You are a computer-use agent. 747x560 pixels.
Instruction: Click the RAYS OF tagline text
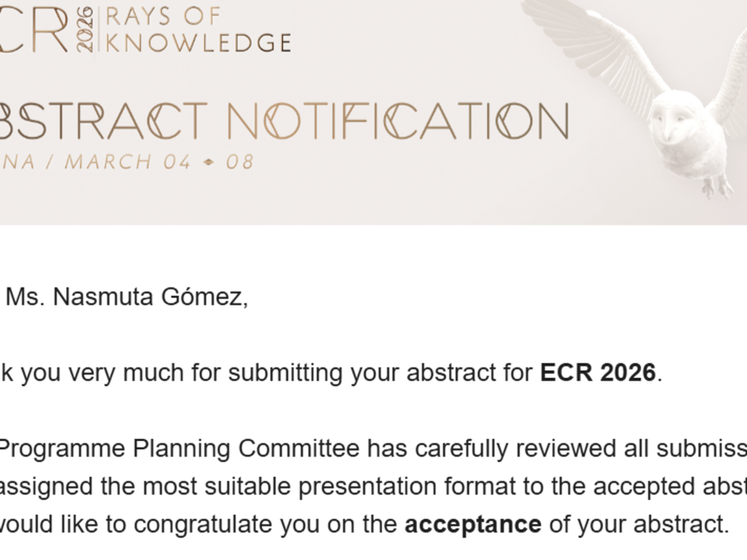(163, 17)
